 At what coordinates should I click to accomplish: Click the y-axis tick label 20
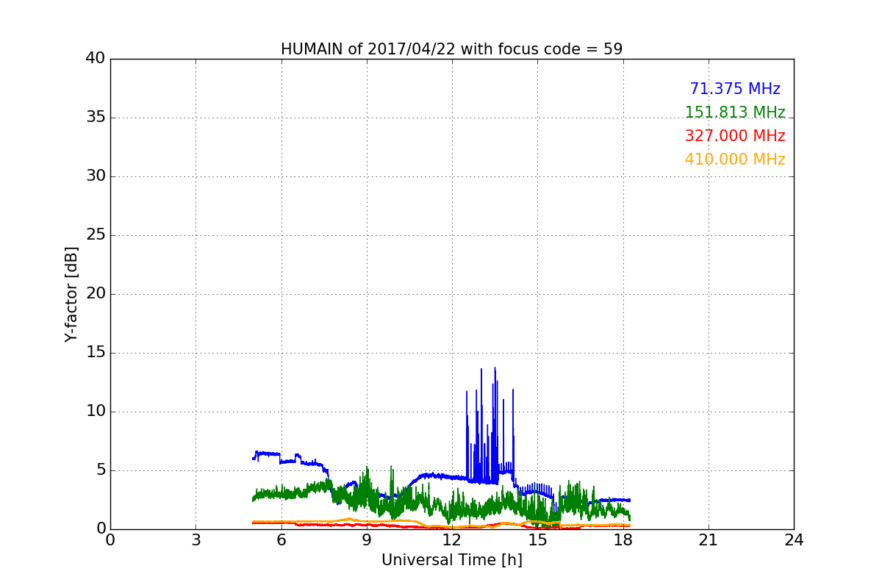[x=96, y=294]
